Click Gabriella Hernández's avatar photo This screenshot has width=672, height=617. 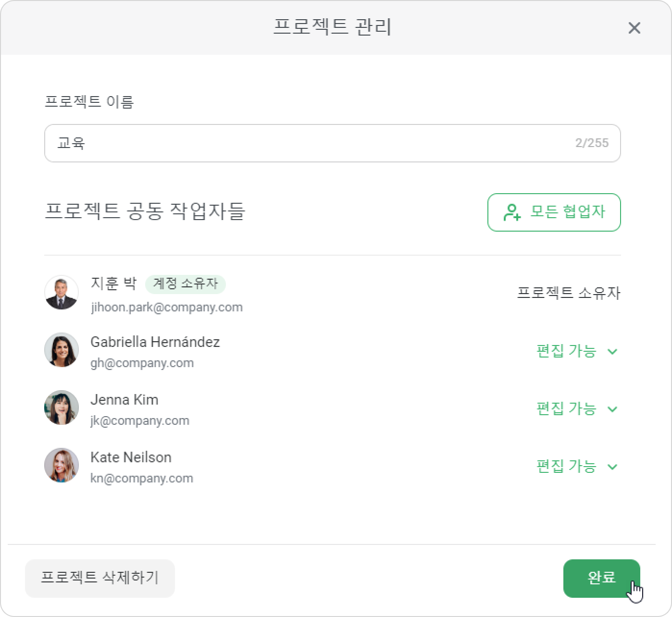click(x=62, y=350)
